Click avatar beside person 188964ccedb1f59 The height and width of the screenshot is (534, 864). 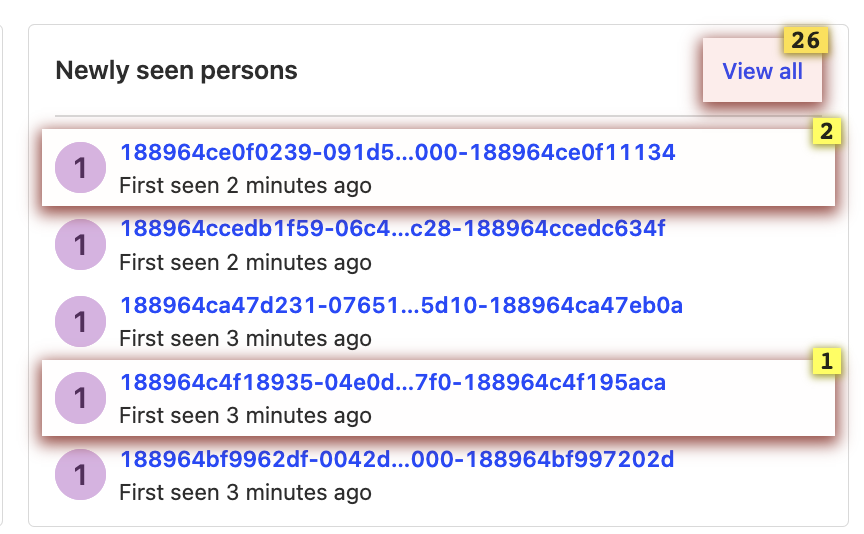[x=81, y=245]
